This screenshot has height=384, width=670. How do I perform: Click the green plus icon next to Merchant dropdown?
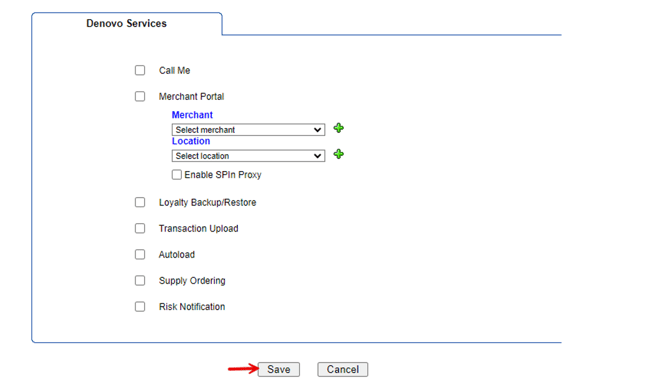click(x=338, y=128)
